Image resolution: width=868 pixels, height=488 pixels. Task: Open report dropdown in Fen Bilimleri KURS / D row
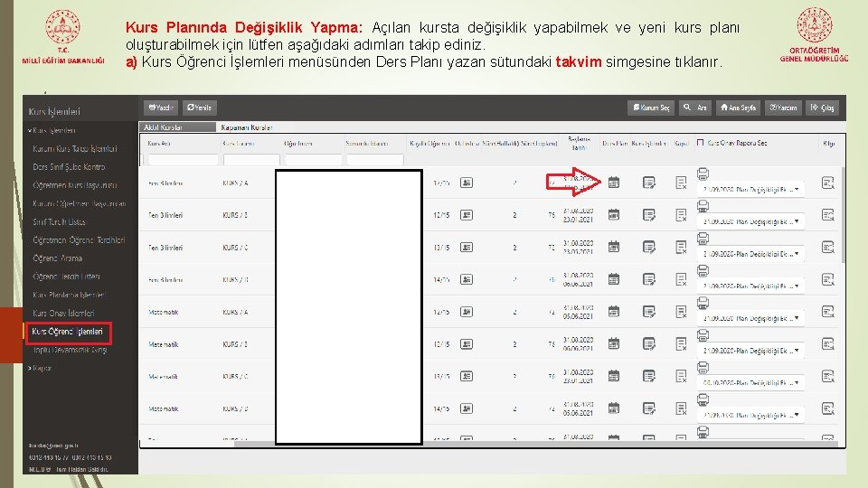tap(750, 286)
